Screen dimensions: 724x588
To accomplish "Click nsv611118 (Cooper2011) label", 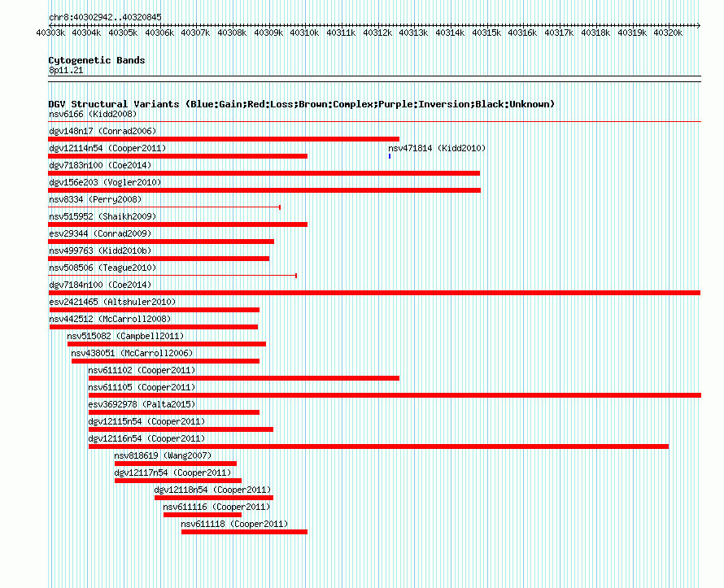I will 234,524.
